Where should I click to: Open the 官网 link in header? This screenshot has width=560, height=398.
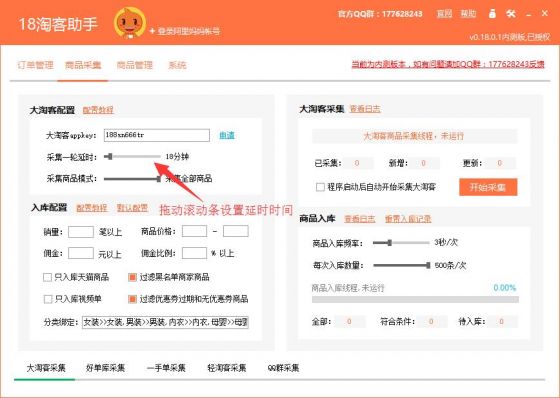coord(444,14)
